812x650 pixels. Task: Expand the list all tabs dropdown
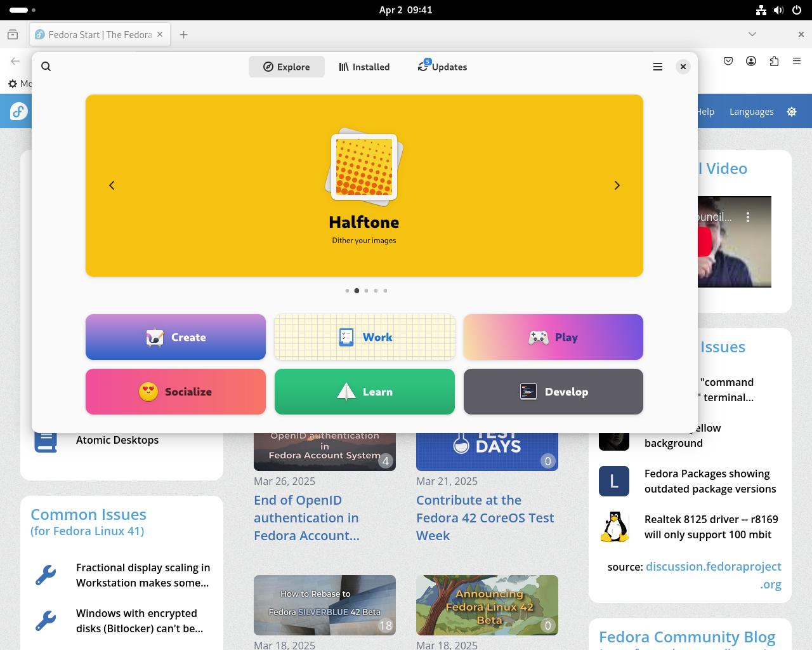tap(752, 34)
